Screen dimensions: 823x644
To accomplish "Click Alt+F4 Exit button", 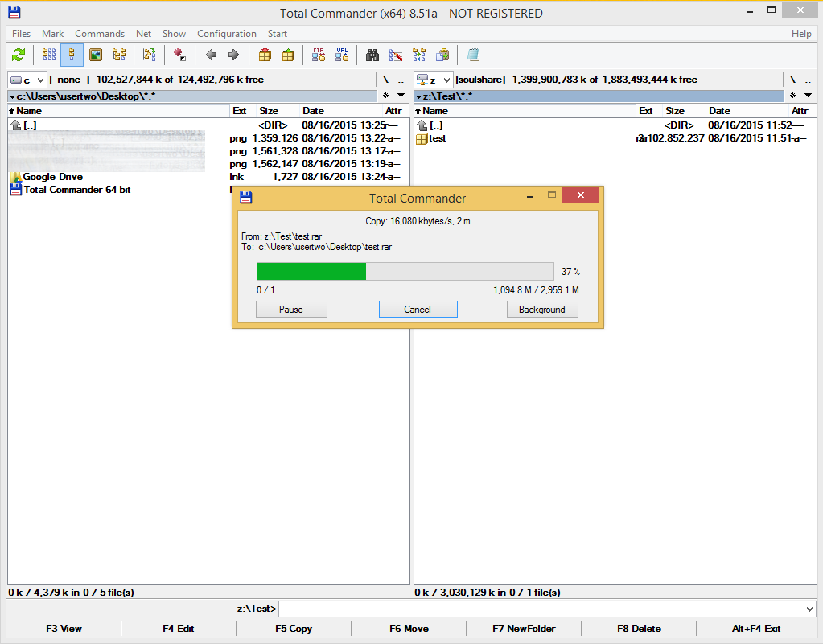I will (756, 628).
